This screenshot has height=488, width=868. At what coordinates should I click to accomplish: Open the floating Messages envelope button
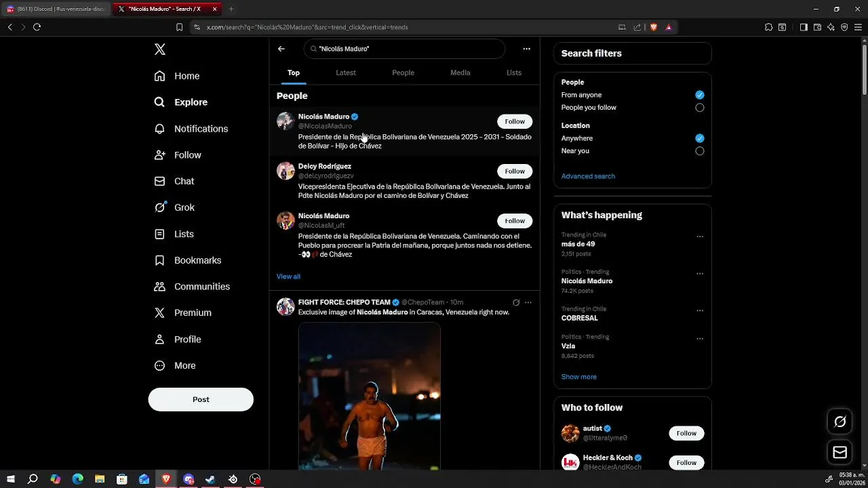click(840, 452)
